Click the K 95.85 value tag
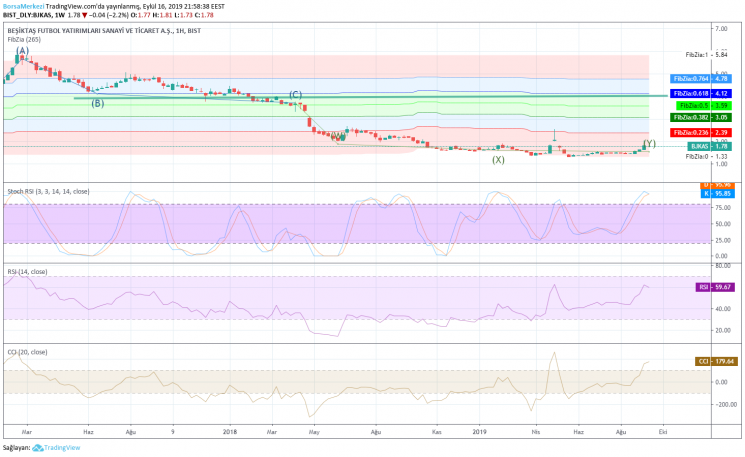 [717, 194]
